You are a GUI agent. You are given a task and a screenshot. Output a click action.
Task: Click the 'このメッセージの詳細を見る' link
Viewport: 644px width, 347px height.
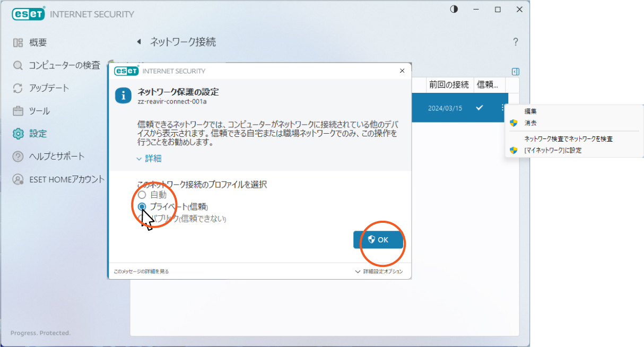(x=141, y=272)
